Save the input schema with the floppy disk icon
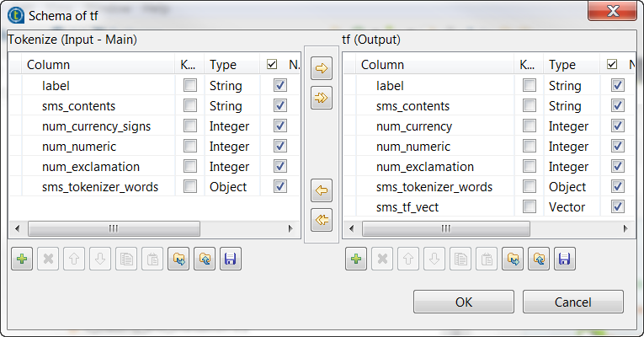Image resolution: width=644 pixels, height=337 pixels. [x=230, y=259]
